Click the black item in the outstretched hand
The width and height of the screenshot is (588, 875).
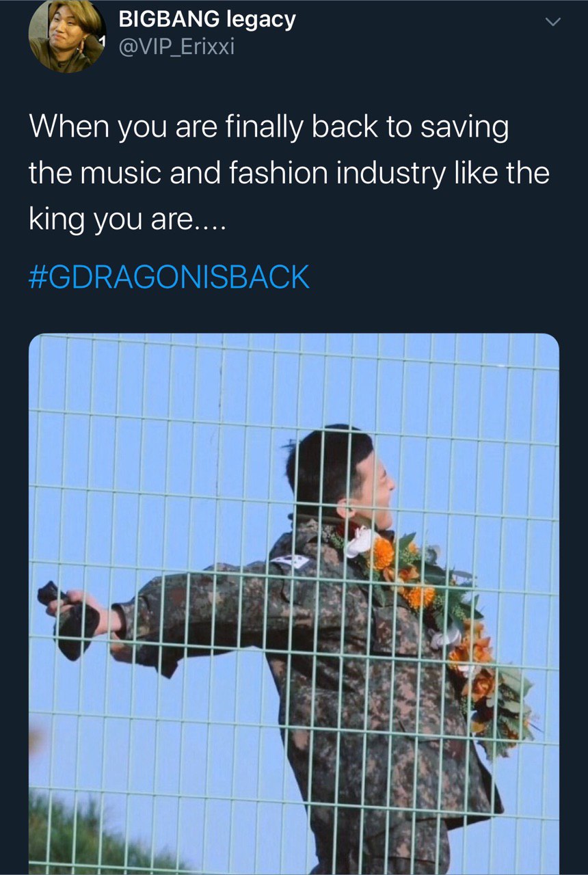tap(68, 620)
